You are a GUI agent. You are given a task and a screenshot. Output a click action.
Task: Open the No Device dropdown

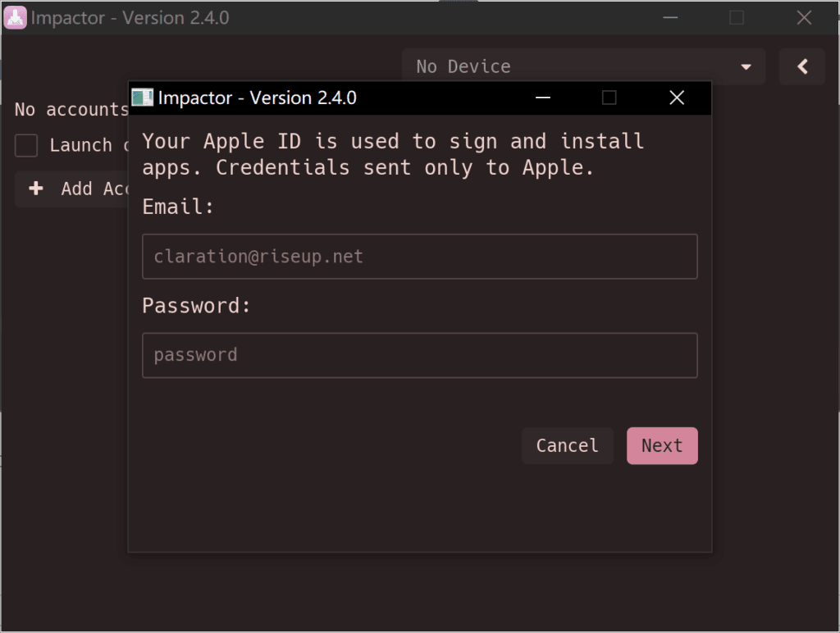pos(583,66)
